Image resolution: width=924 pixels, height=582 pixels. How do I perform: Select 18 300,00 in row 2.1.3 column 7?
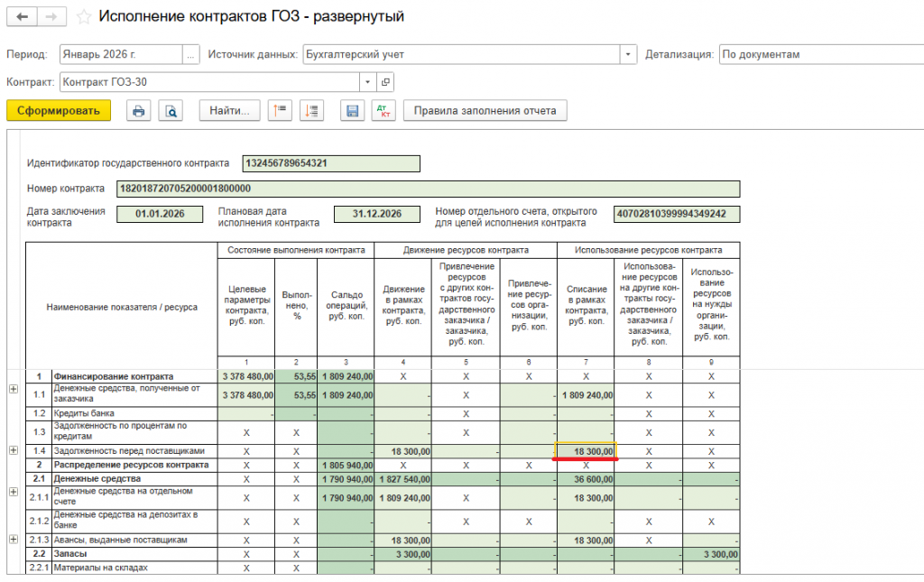pos(586,540)
